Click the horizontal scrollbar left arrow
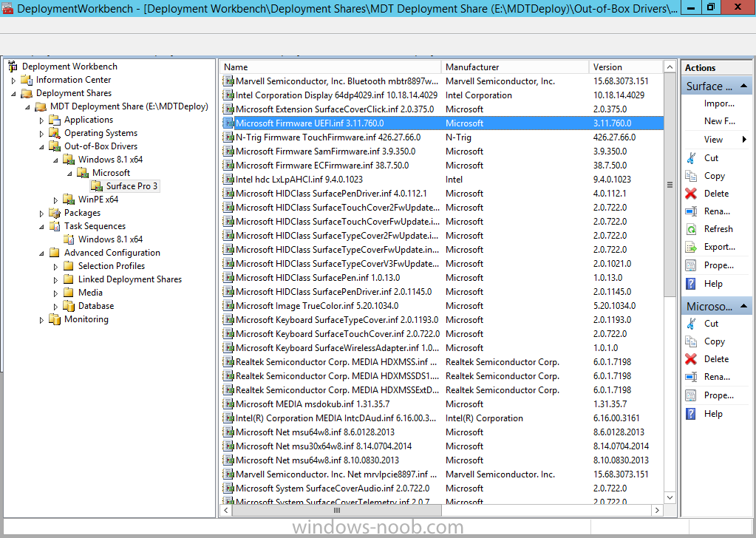This screenshot has width=756, height=538. [227, 510]
